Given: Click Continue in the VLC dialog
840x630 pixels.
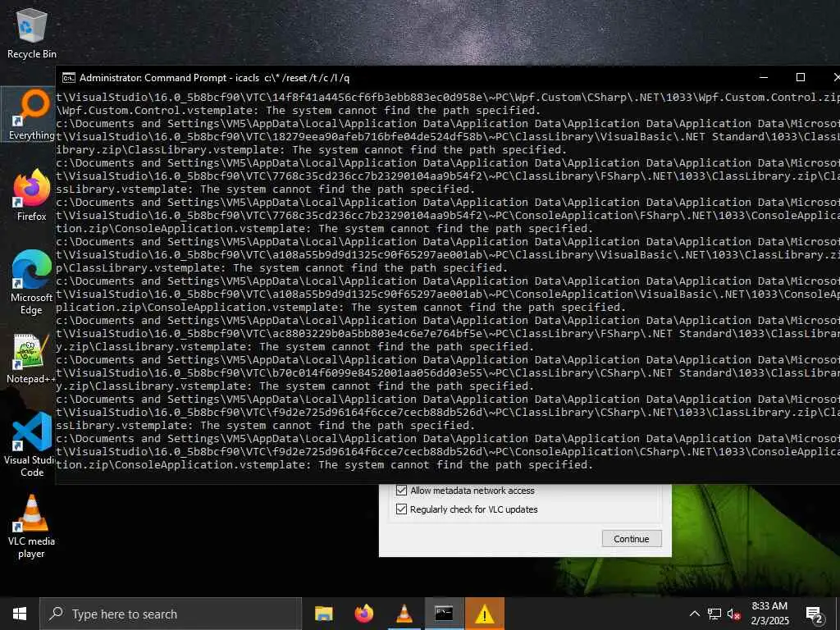Looking at the screenshot, I should point(632,539).
